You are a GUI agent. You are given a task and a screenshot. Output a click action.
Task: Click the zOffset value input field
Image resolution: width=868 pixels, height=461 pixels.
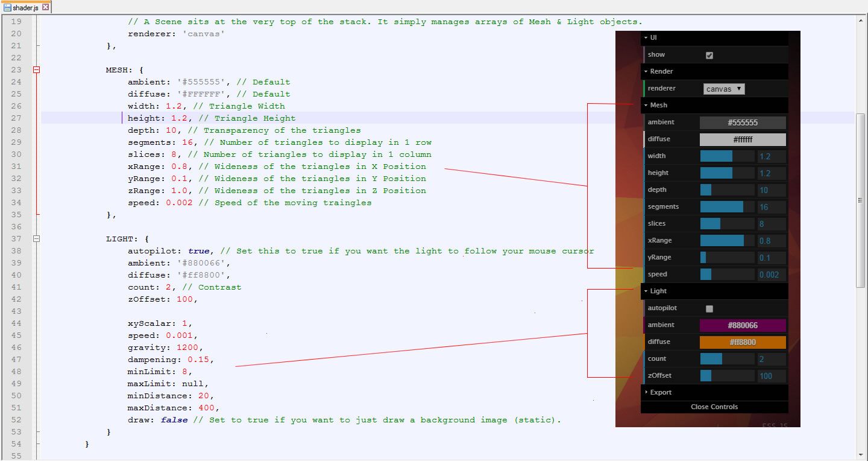[x=772, y=376]
